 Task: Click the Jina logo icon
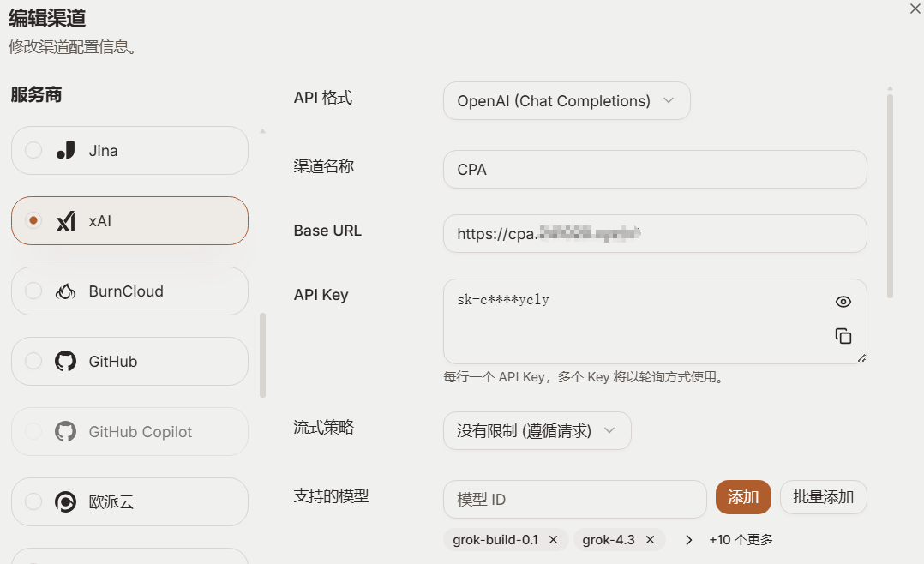coord(65,151)
